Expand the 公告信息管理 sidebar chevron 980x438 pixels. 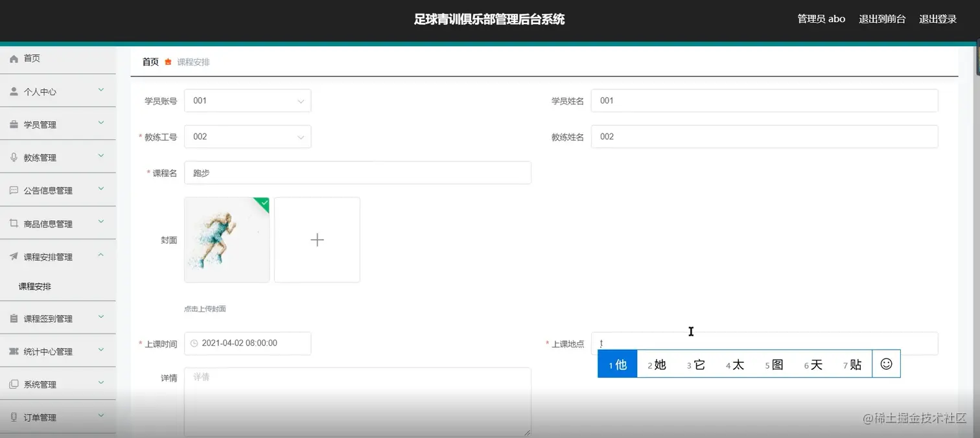(101, 189)
